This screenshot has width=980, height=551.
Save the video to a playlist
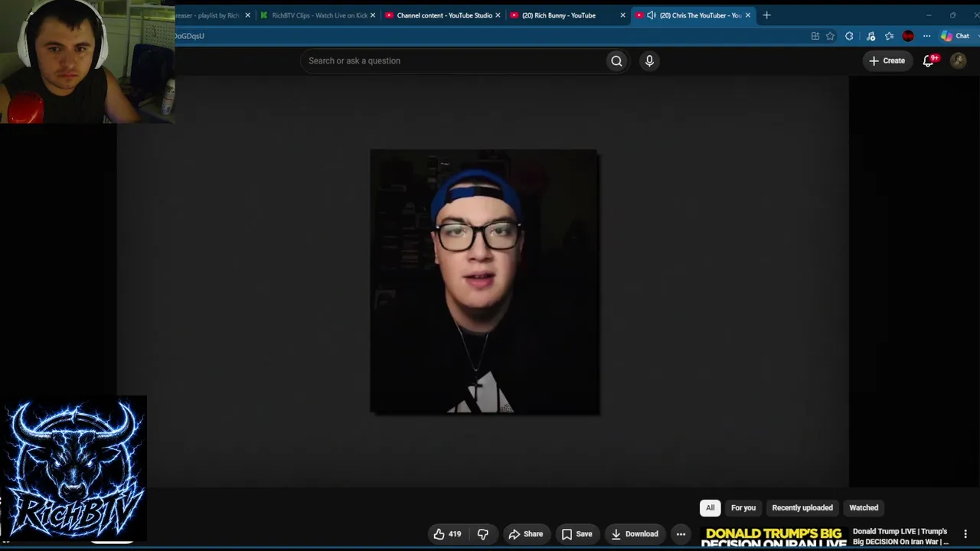click(x=577, y=534)
